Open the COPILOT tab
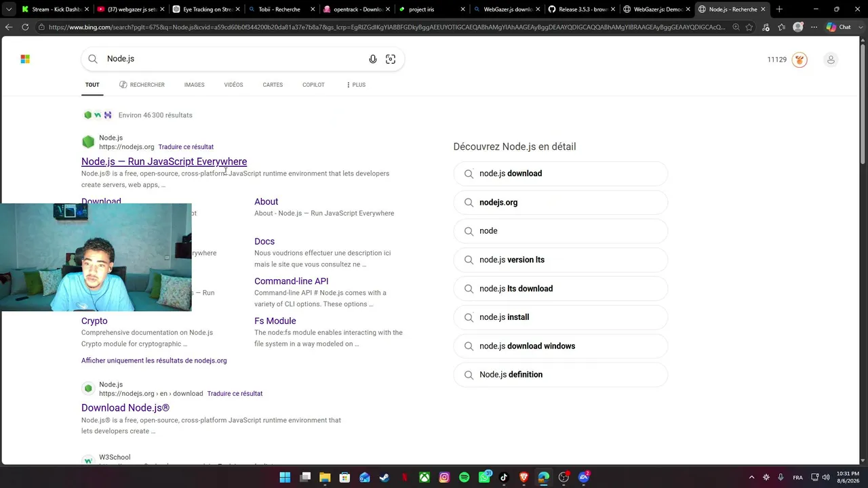Image resolution: width=868 pixels, height=488 pixels. tap(313, 85)
